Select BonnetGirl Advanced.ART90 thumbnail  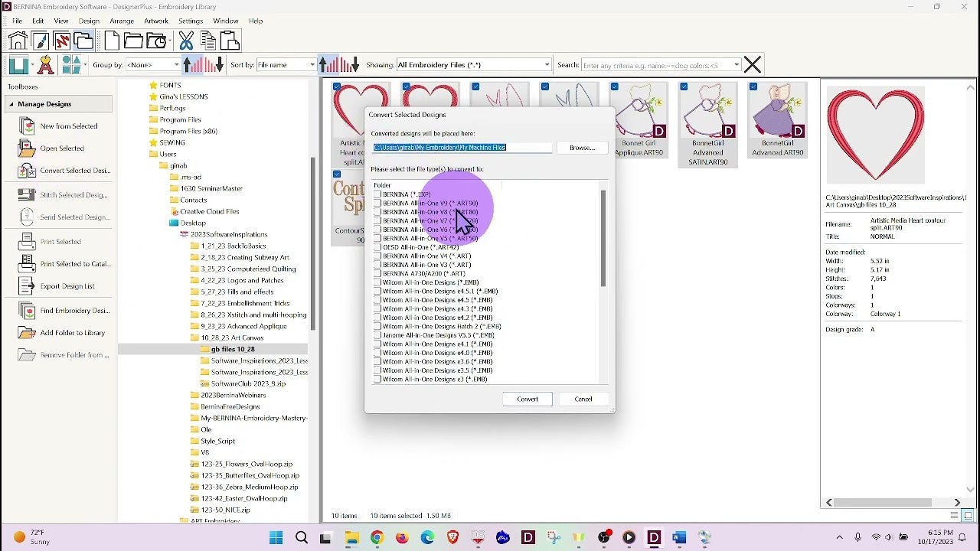(778, 120)
